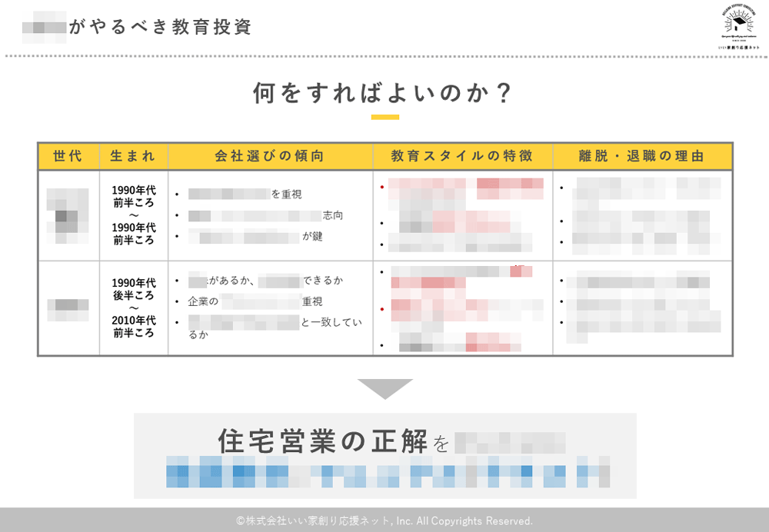Viewport: 769px width, 532px height.
Task: Click the bullet ending with が鍵
Action: pos(255,237)
